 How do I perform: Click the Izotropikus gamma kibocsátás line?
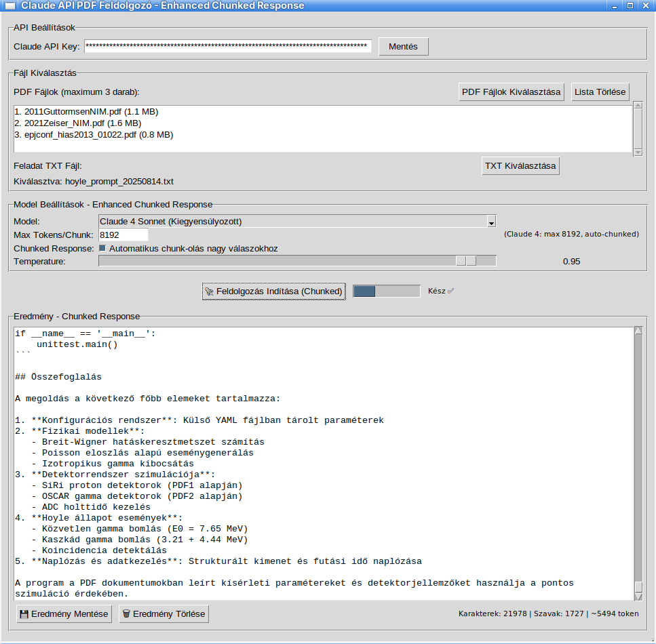pos(113,464)
